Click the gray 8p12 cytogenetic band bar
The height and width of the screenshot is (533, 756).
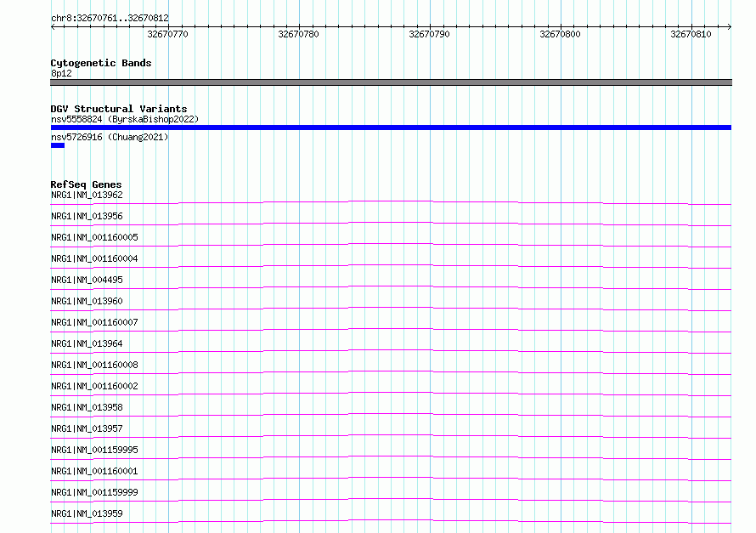391,82
